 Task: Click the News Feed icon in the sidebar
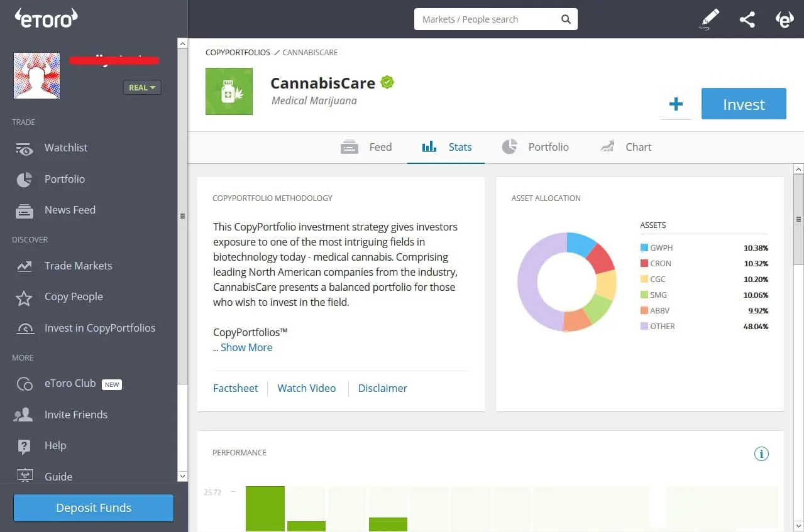click(x=24, y=211)
